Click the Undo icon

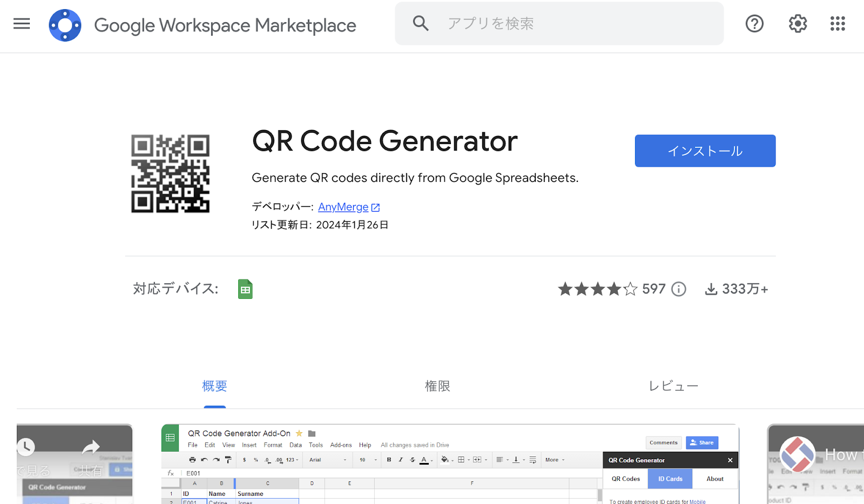[205, 460]
